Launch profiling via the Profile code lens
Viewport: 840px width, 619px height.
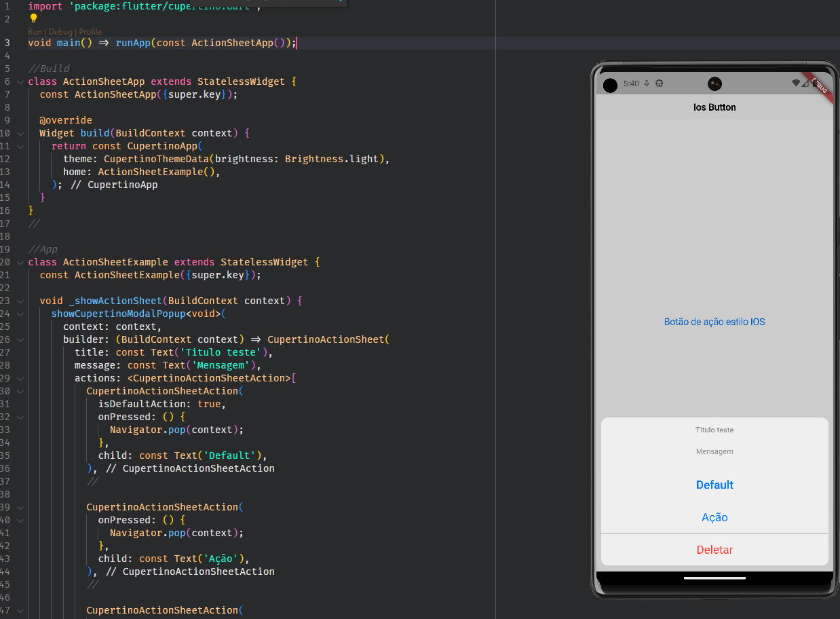(x=90, y=31)
